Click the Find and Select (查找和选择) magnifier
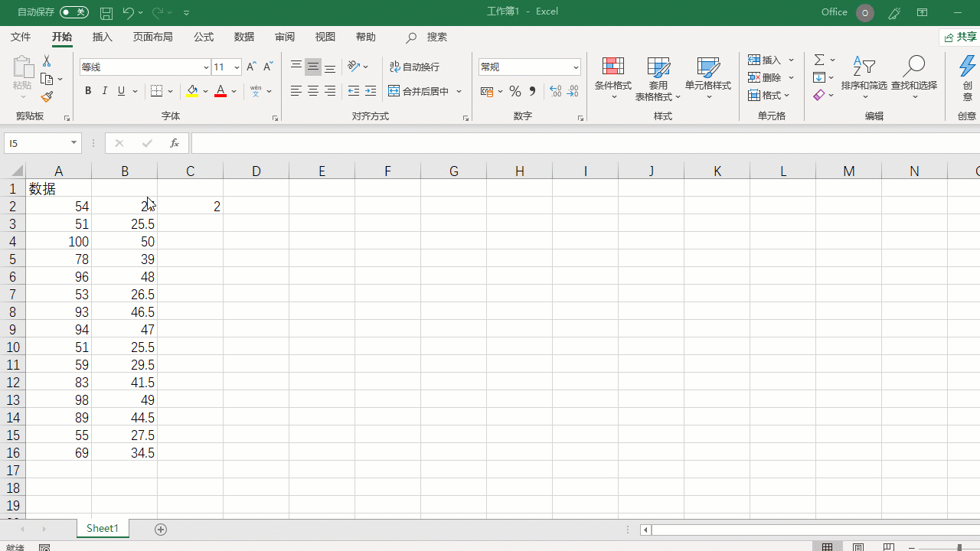This screenshot has height=551, width=980. (914, 77)
